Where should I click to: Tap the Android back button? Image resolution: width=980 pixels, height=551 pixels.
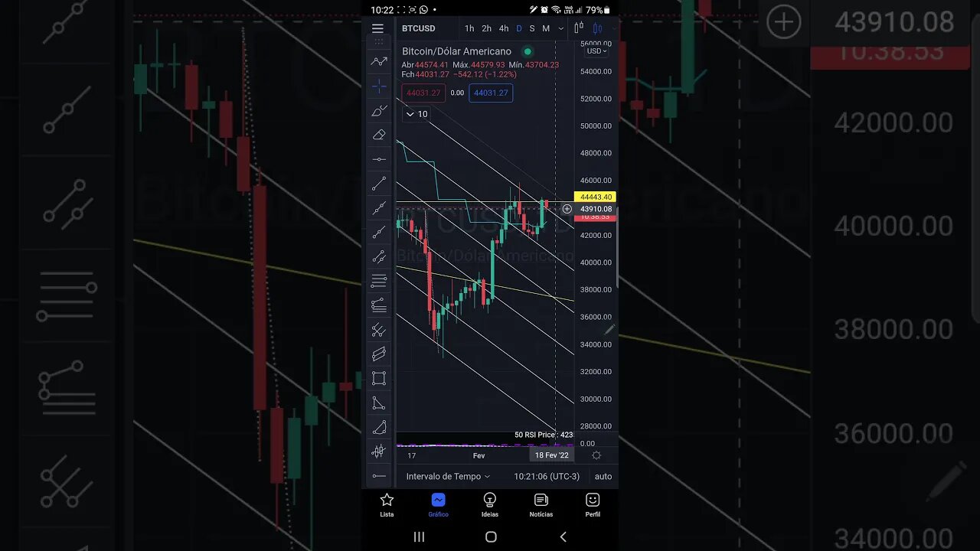point(563,536)
